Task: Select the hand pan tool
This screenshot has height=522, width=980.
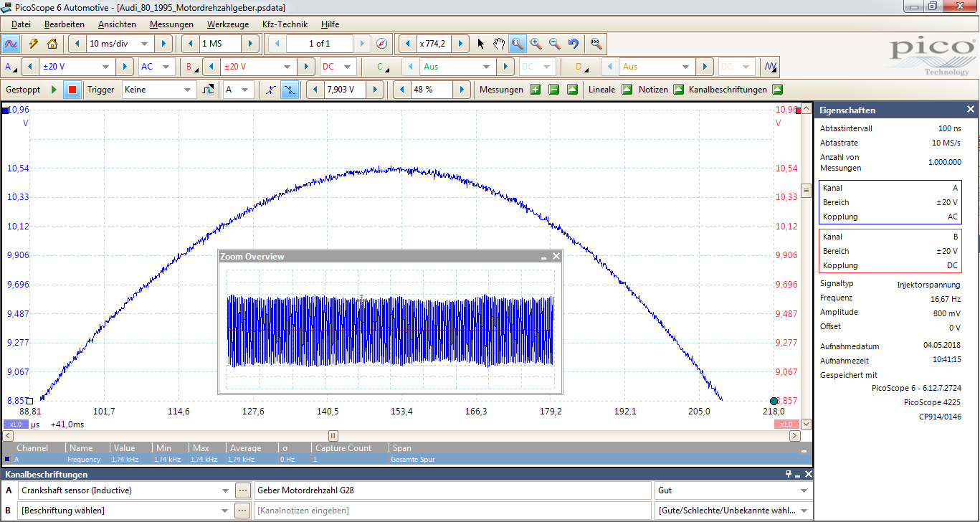Action: [x=499, y=44]
